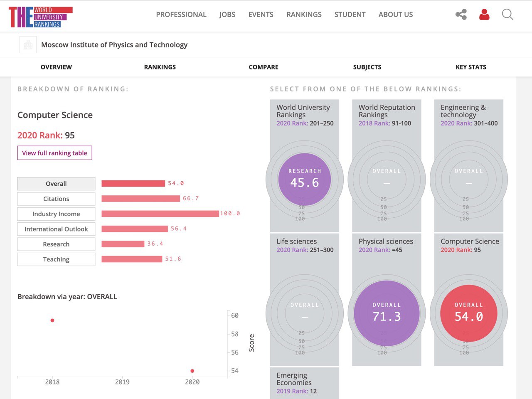Screen dimensions: 532x399
Task: Open the About Us menu
Action: (396, 15)
